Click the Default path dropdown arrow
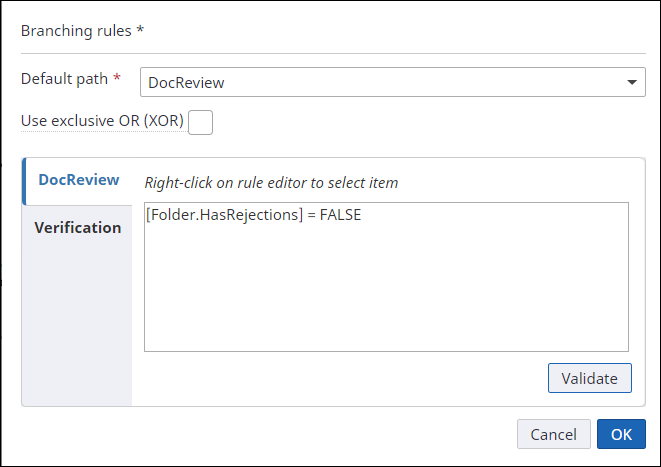 pyautogui.click(x=632, y=82)
